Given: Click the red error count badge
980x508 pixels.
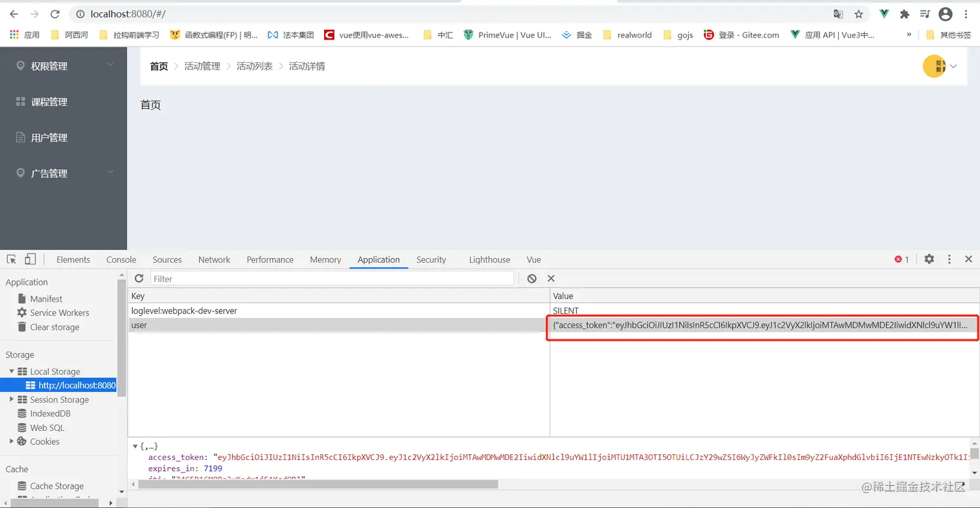Looking at the screenshot, I should click(902, 260).
